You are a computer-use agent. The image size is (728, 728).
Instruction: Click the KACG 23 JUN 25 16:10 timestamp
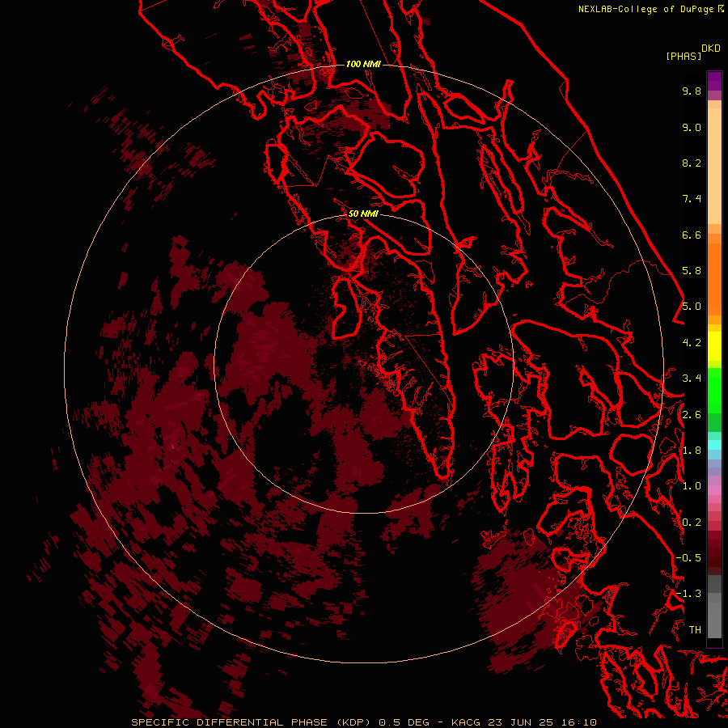(523, 722)
